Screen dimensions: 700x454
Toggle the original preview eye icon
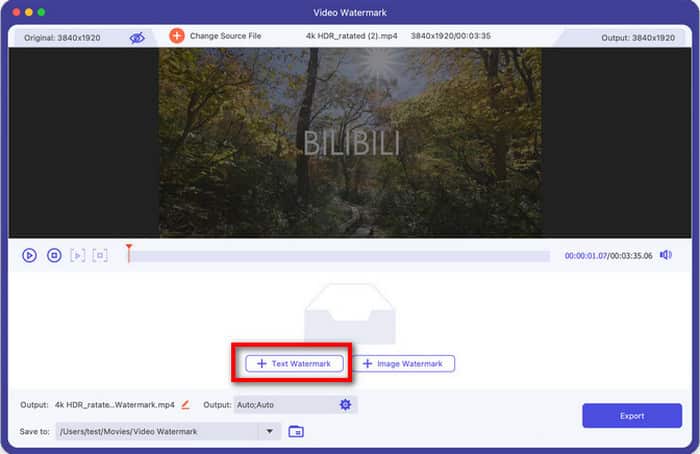coord(137,38)
